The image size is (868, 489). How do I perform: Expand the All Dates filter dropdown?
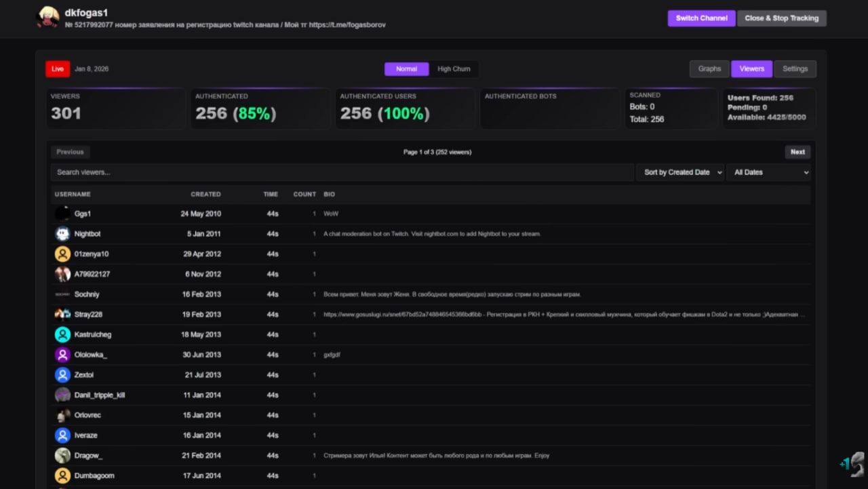click(x=768, y=172)
